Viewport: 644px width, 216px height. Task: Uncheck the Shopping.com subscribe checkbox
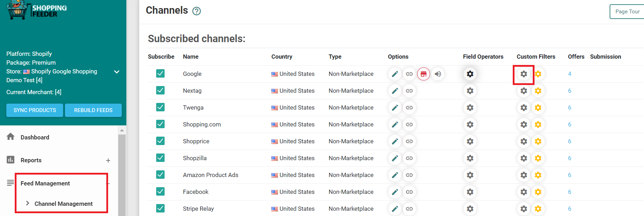160,124
